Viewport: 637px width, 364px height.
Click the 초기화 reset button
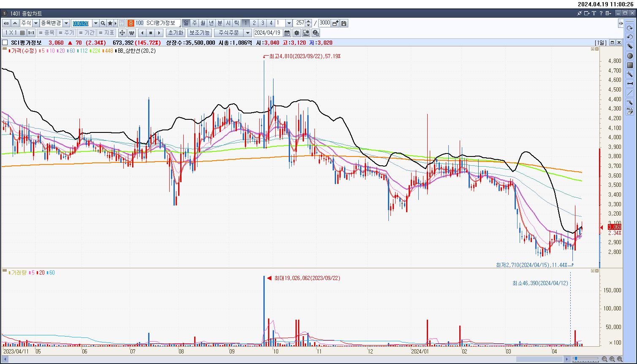pos(176,33)
